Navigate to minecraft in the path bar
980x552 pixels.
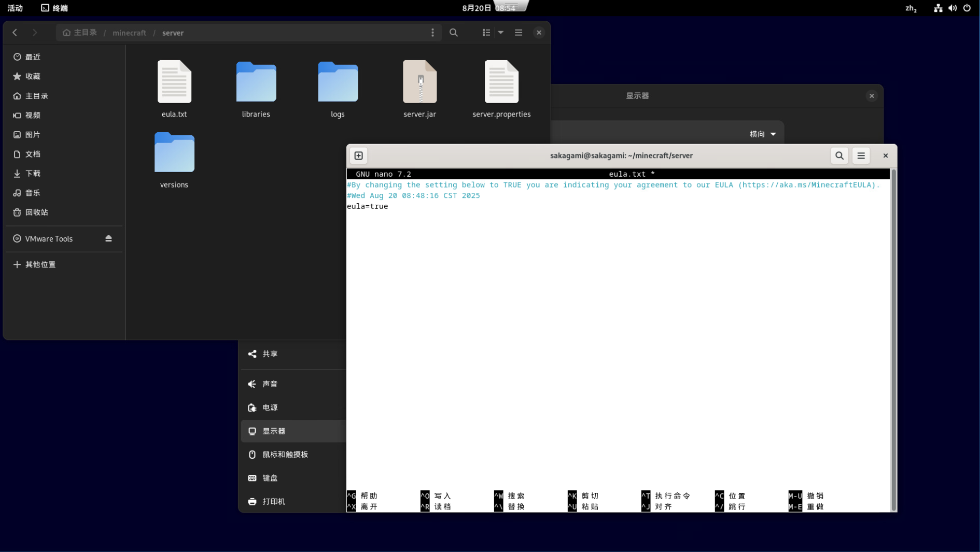point(129,33)
